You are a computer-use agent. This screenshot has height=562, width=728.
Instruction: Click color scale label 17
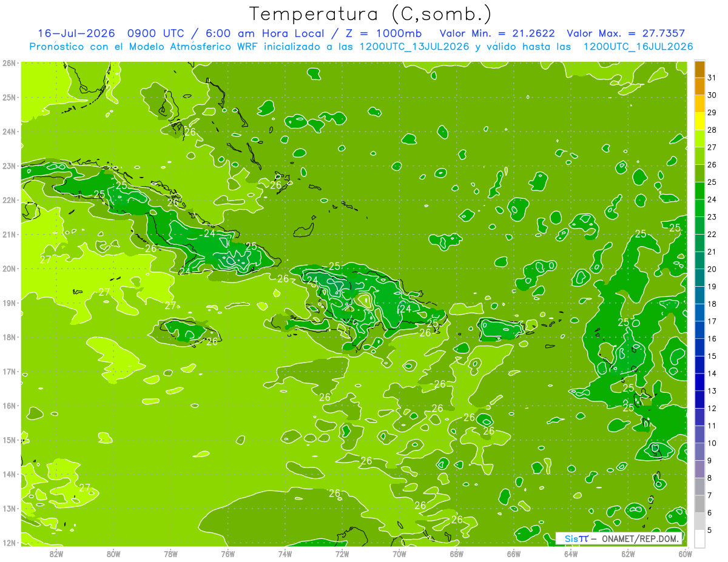pyautogui.click(x=712, y=321)
